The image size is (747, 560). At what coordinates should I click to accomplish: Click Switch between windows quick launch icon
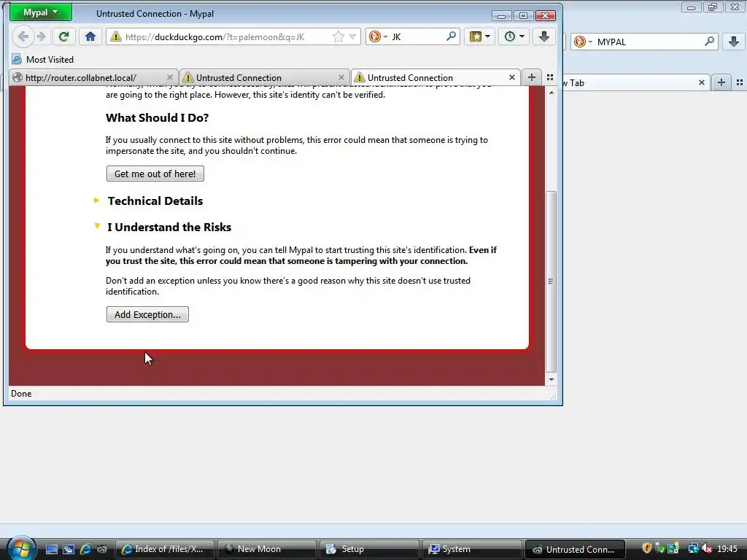[x=69, y=549]
